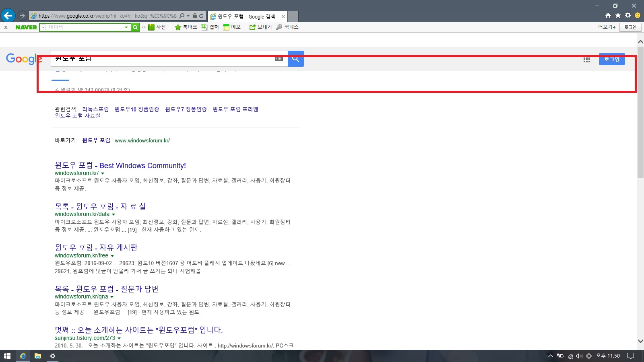The height and width of the screenshot is (362, 644).
Task: Click the smiley feedback icon
Action: tap(638, 16)
